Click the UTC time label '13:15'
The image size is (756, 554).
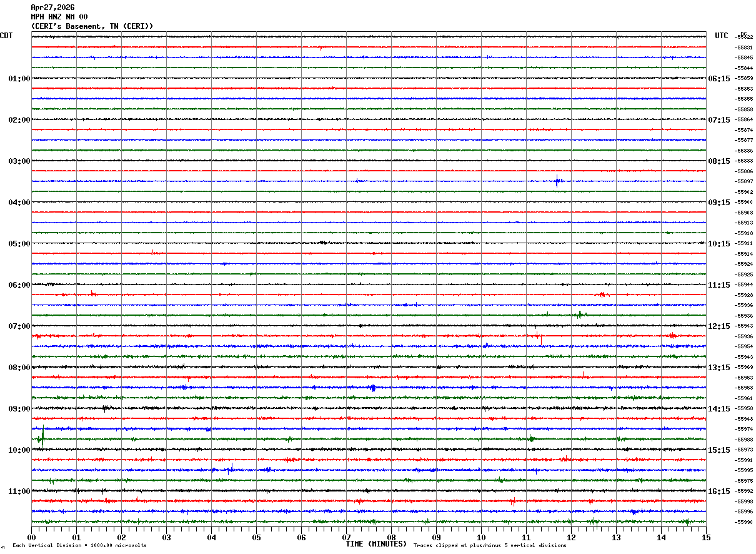pos(719,368)
